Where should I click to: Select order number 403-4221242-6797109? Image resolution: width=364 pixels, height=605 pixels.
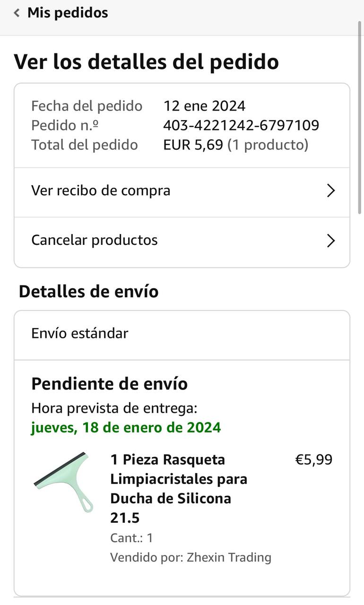[241, 125]
